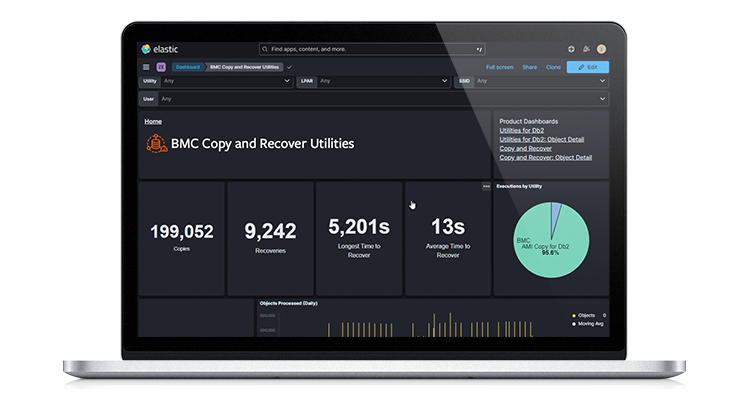750x400 pixels.
Task: Select BMC Copy and Recover Utilities breadcrumb
Action: point(244,67)
